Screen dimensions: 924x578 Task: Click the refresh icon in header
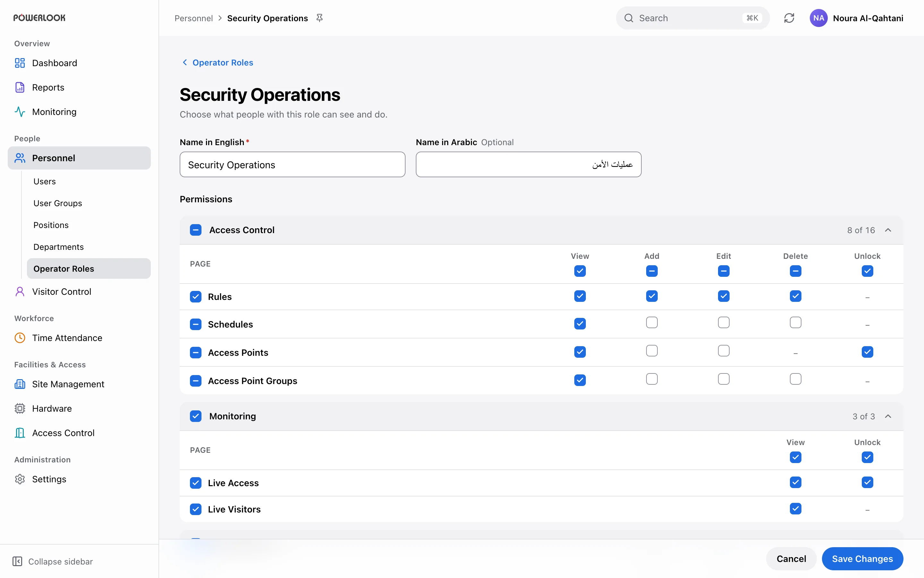(789, 18)
